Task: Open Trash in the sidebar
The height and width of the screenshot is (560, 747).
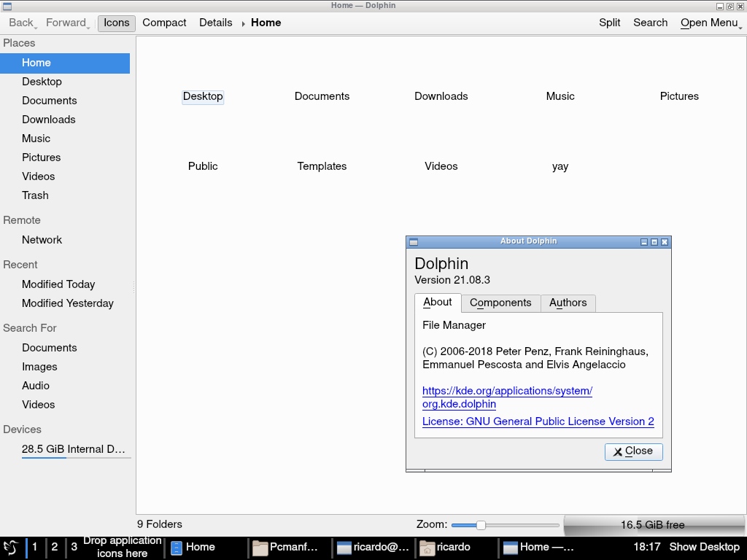Action: 65,195
